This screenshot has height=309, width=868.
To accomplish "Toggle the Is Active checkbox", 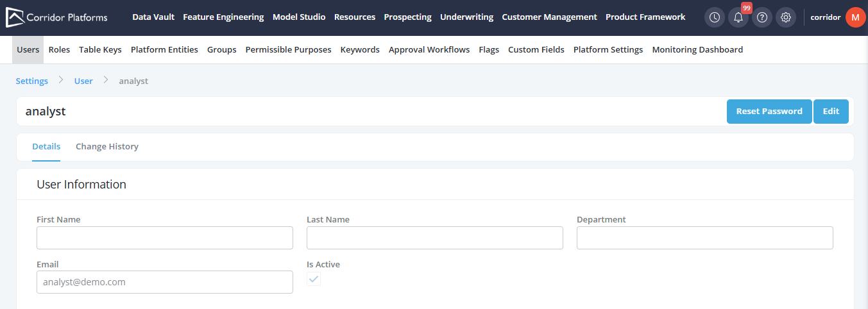I will (314, 279).
